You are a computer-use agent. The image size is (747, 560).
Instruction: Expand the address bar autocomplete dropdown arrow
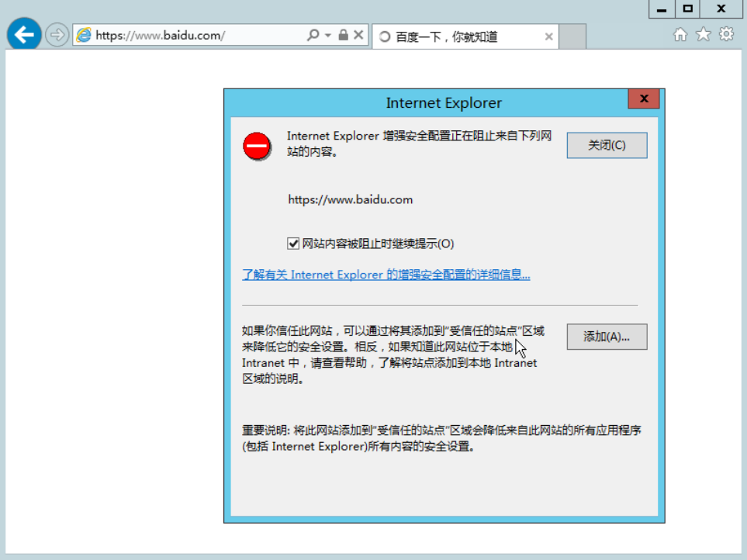pyautogui.click(x=328, y=36)
